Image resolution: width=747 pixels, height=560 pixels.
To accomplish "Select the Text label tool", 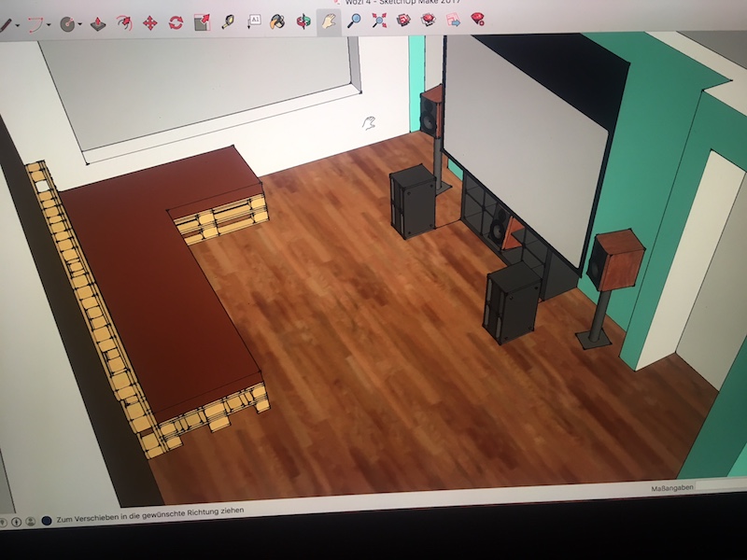I will [x=254, y=21].
